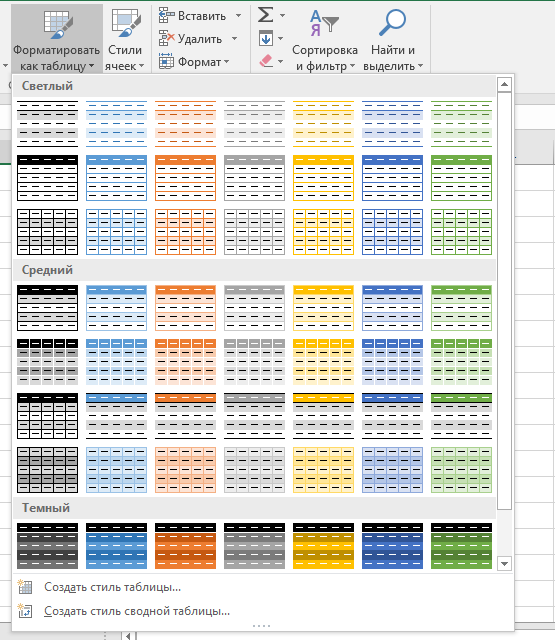Viewport: 555px width, 640px height.
Task: Click the gallery scroll down arrow
Action: point(504,564)
